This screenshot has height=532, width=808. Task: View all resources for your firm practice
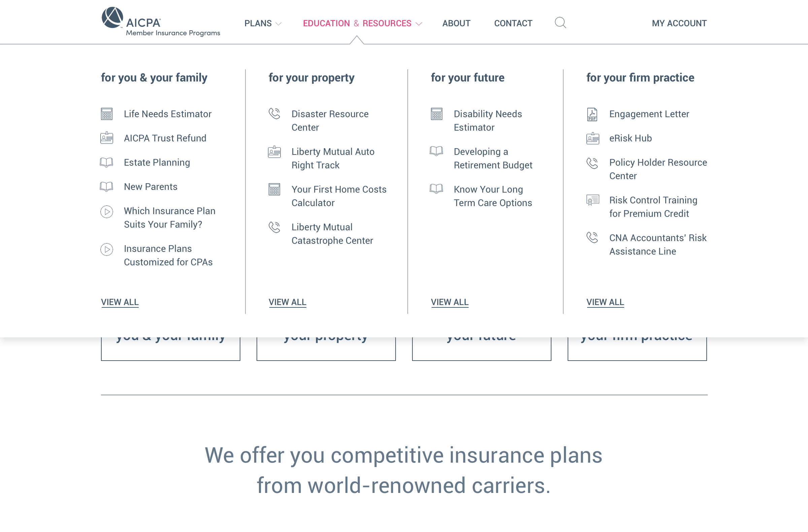(x=605, y=302)
